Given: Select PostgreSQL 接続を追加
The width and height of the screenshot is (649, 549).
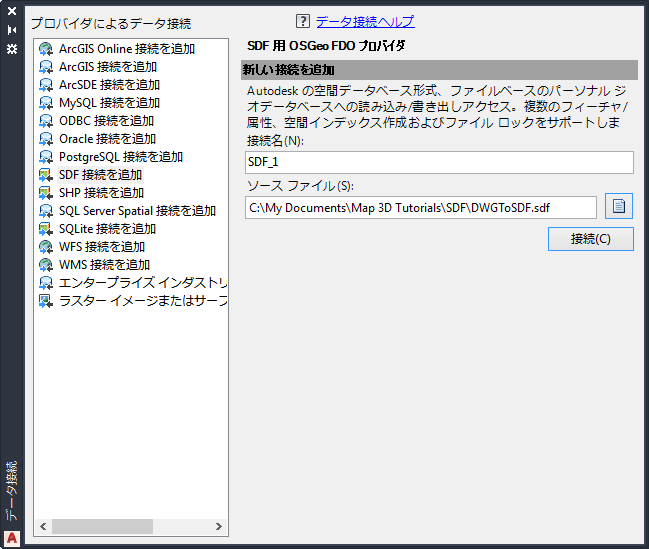Looking at the screenshot, I should [121, 157].
